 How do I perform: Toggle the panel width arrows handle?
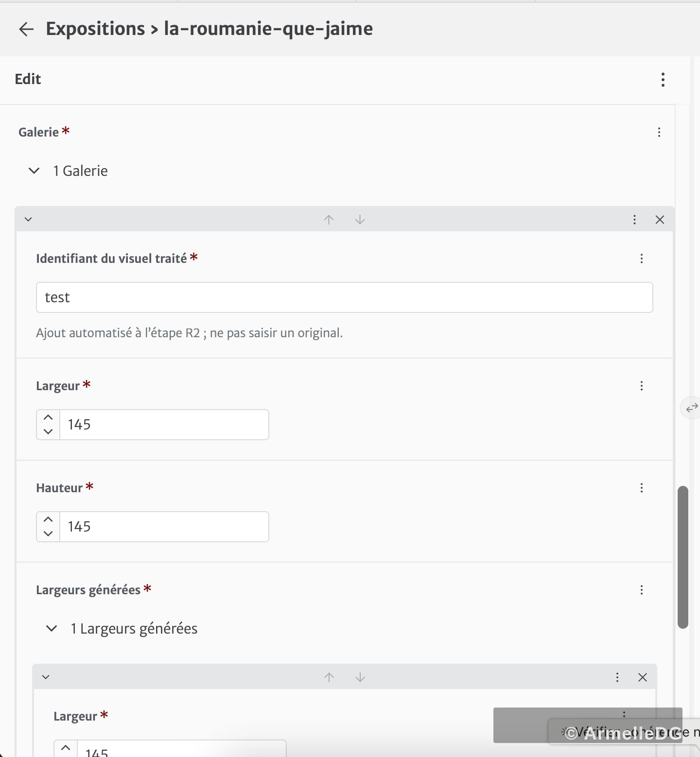(691, 408)
